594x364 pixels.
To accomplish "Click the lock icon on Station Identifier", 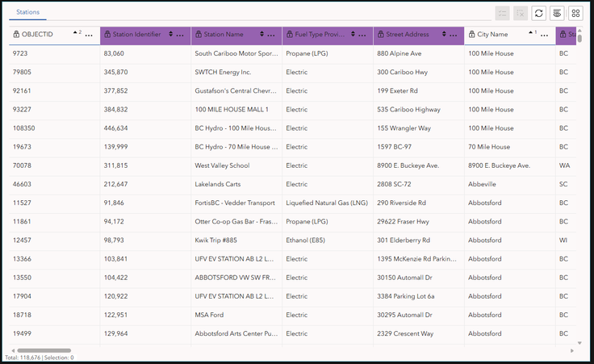I will point(107,35).
